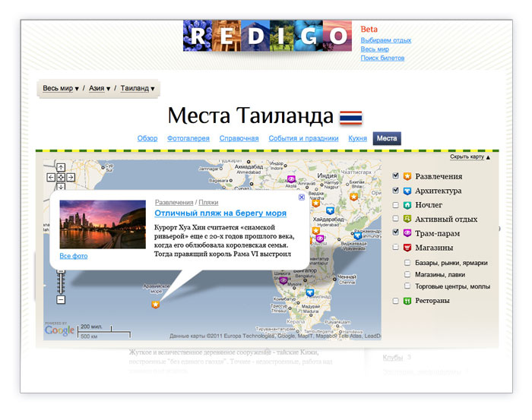The image size is (532, 420).
Task: Open the Весь мир breadcrumb dropdown
Action: coord(61,89)
